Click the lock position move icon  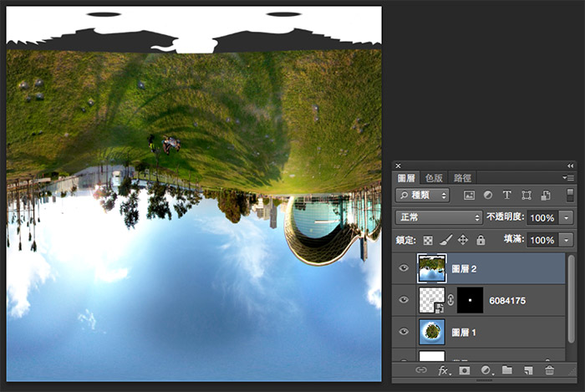point(463,240)
